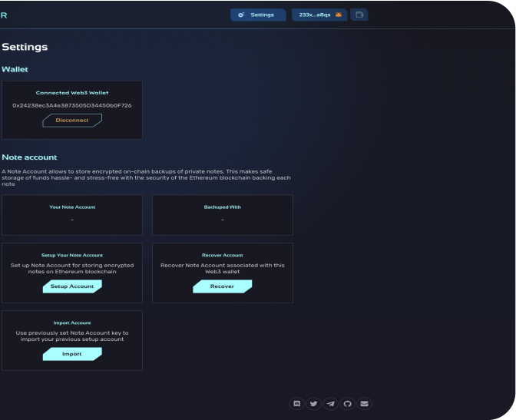Open the chat forum icon in footer
Screen dimensions: 516x420
[x=297, y=404]
